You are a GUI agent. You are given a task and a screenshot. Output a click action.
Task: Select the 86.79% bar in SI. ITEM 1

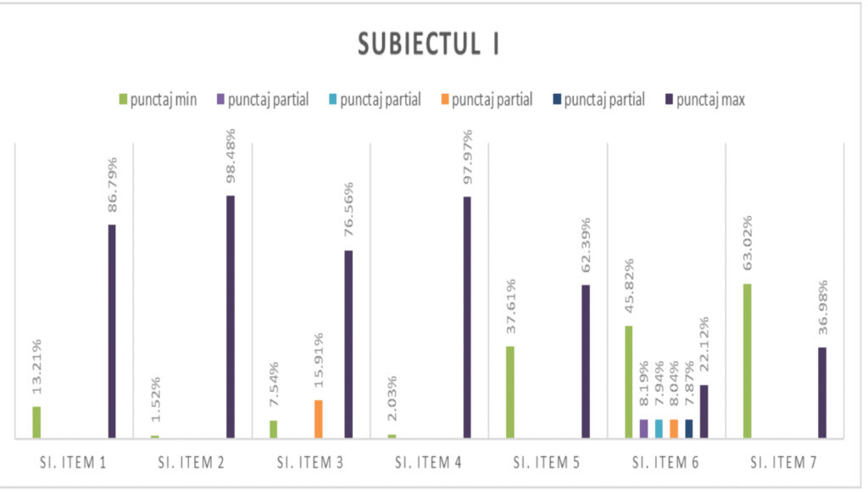click(x=112, y=331)
